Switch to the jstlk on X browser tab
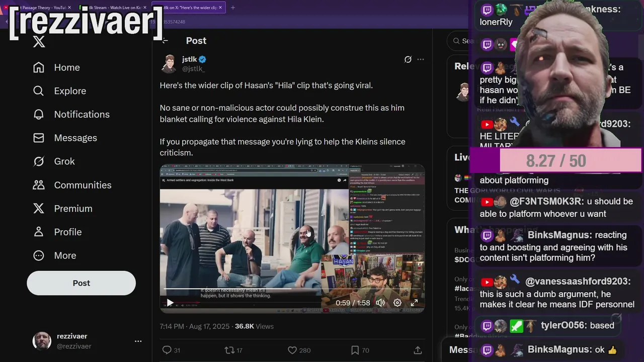Image resolution: width=644 pixels, height=362 pixels. click(189, 8)
